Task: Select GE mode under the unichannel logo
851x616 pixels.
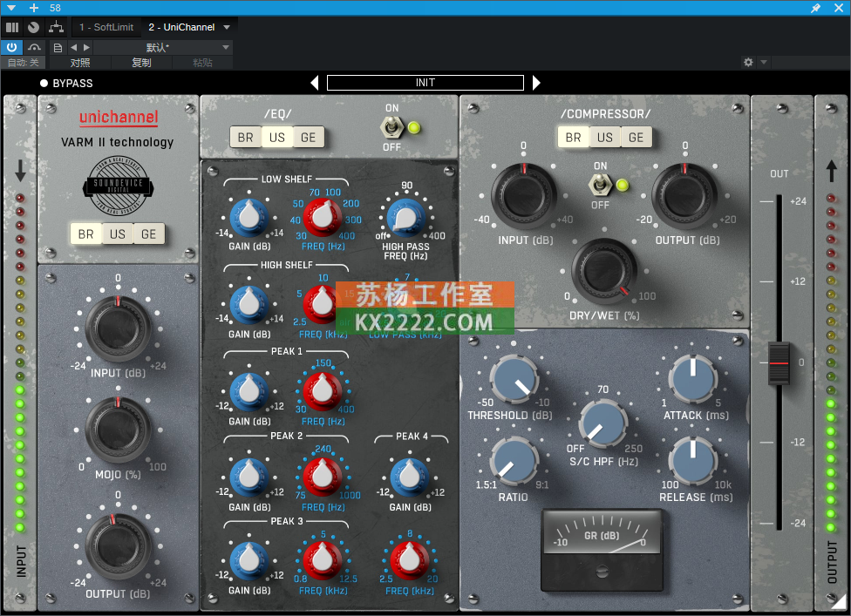Action: [149, 234]
